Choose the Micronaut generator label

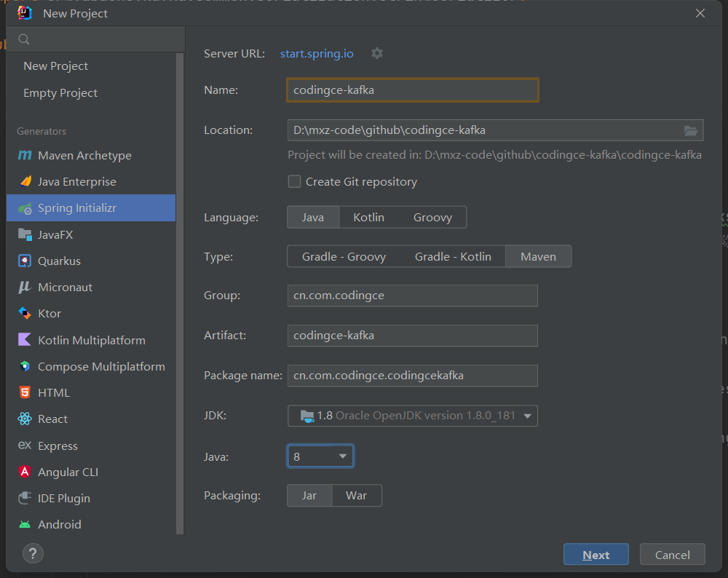tap(65, 288)
